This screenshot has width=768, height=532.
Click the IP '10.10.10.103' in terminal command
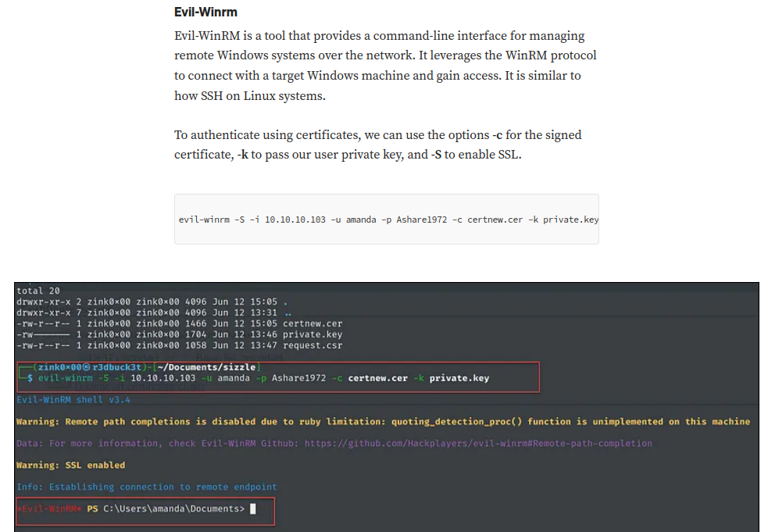[163, 378]
